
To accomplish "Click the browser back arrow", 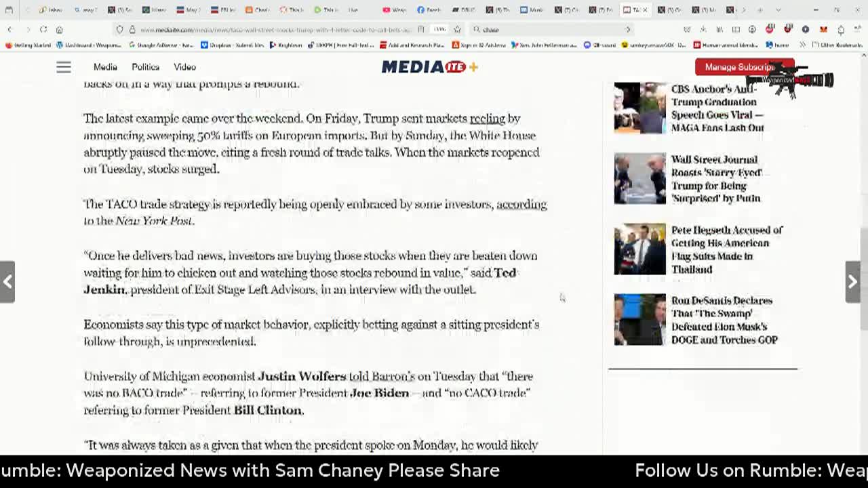I will [9, 30].
